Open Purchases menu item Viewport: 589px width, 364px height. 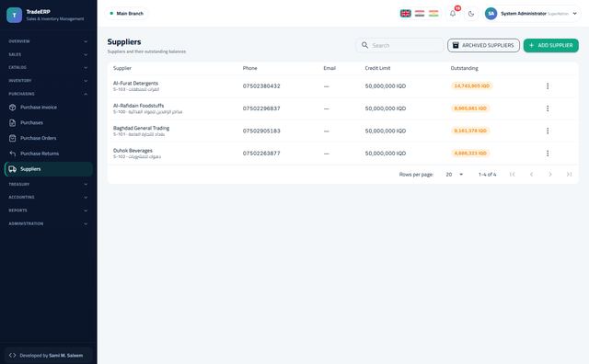pos(48,122)
